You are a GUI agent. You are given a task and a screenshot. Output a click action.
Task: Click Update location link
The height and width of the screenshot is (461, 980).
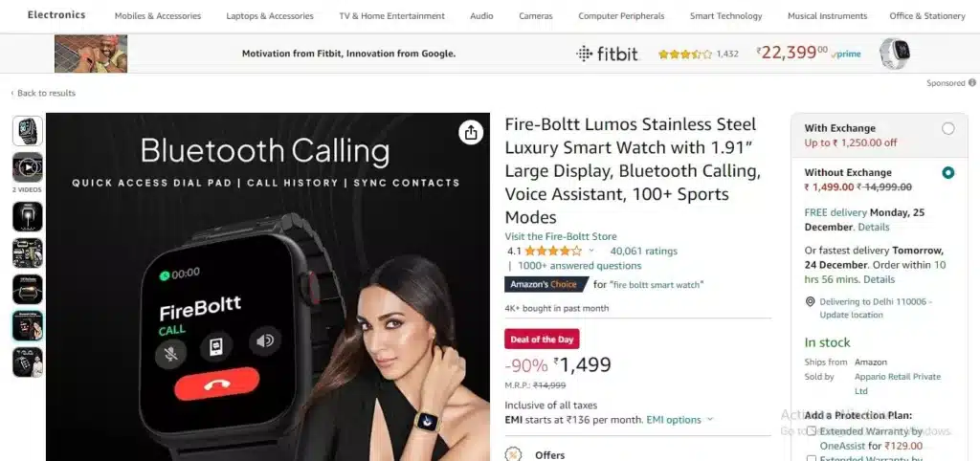[x=851, y=315]
